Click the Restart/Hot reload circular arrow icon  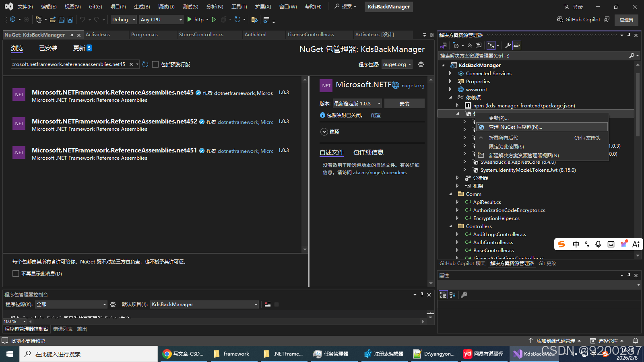pyautogui.click(x=237, y=19)
